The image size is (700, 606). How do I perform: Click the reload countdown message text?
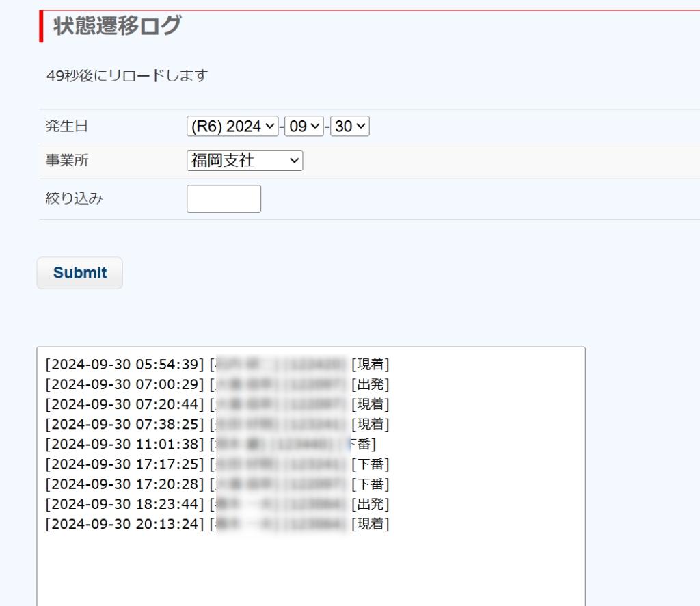click(x=126, y=75)
